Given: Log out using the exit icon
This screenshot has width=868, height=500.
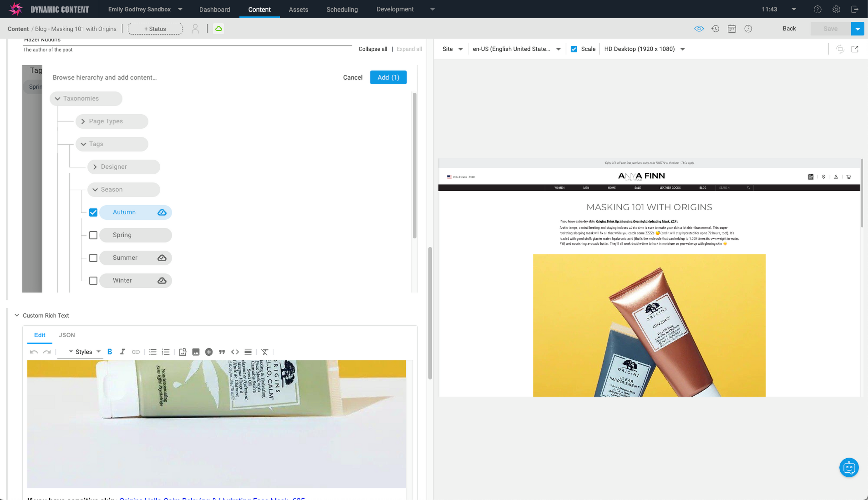Looking at the screenshot, I should click(855, 9).
